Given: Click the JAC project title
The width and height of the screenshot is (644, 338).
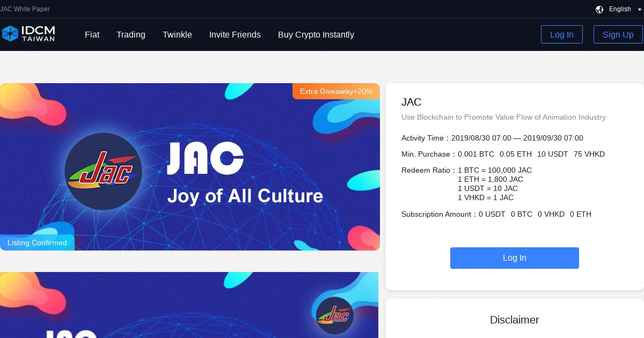Looking at the screenshot, I should [412, 102].
